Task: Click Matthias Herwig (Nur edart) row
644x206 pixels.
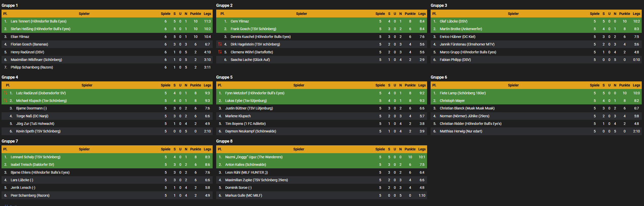Action: point(536,131)
